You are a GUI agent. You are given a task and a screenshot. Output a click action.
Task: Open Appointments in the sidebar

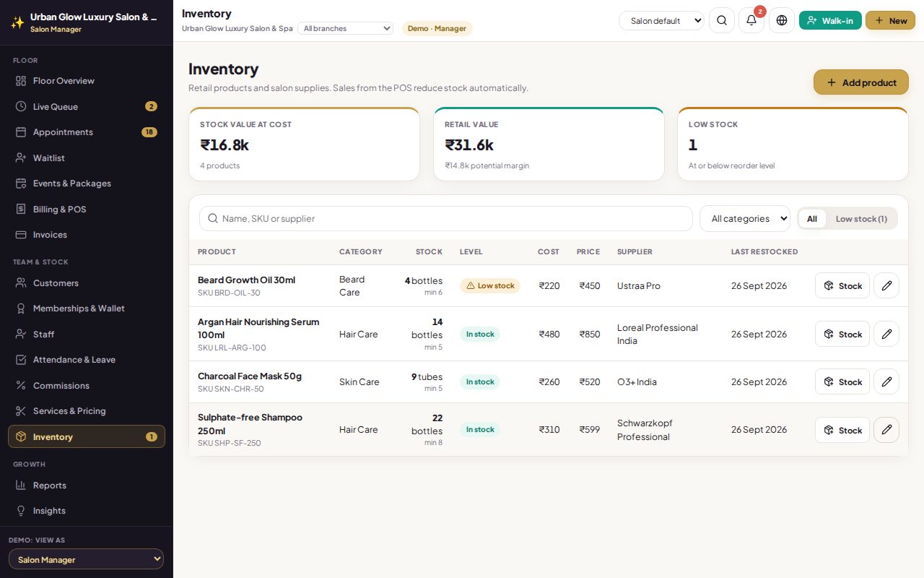pos(87,132)
